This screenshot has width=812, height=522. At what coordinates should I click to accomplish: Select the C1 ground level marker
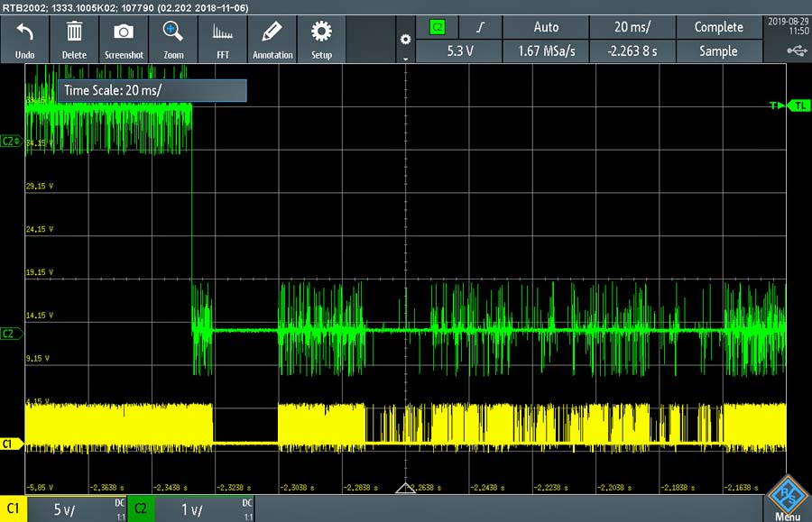pos(12,444)
